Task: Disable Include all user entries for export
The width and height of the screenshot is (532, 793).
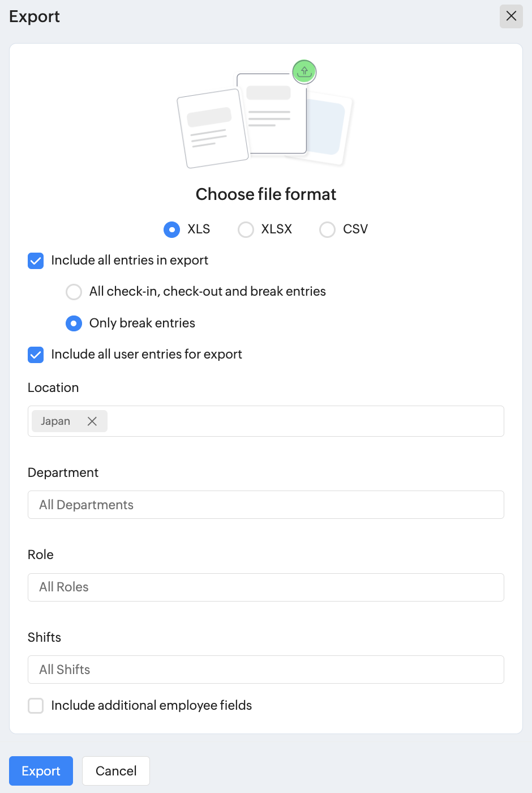Action: 36,355
